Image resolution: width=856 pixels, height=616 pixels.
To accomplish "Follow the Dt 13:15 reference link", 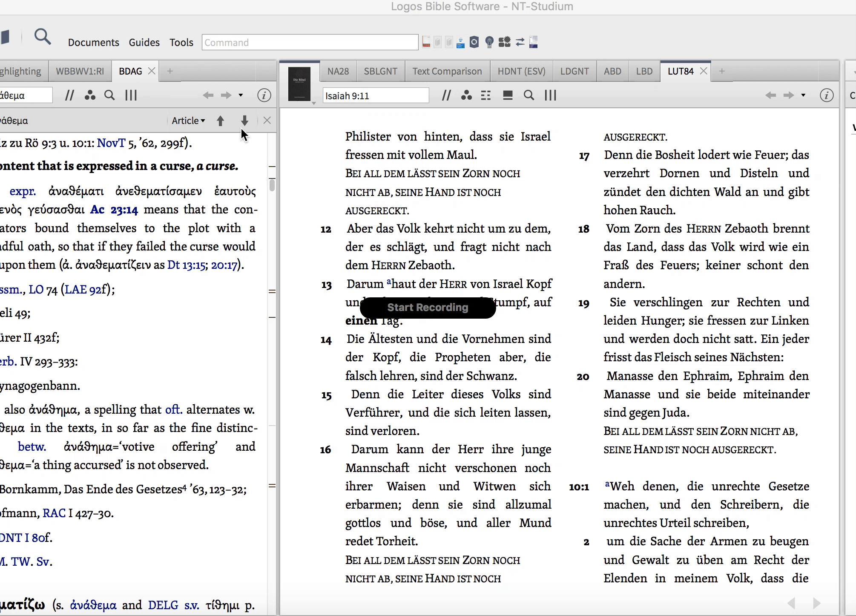I will point(187,265).
